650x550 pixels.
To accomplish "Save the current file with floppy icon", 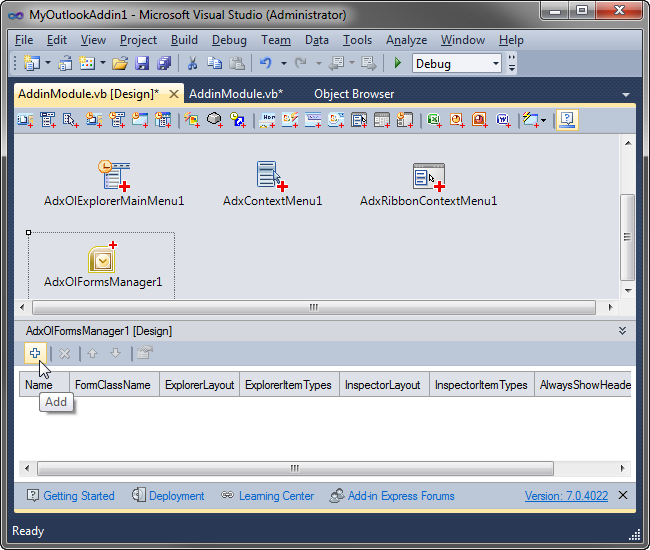I will coord(142,64).
